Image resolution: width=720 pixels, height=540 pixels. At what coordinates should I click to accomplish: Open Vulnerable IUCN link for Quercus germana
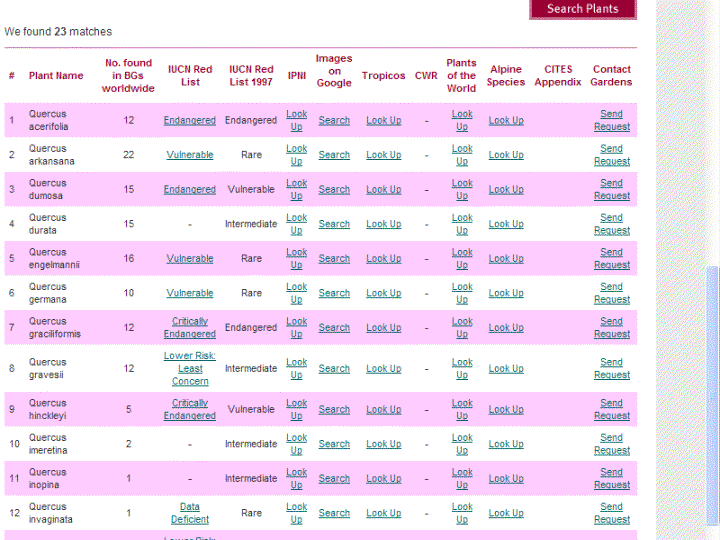coord(190,293)
